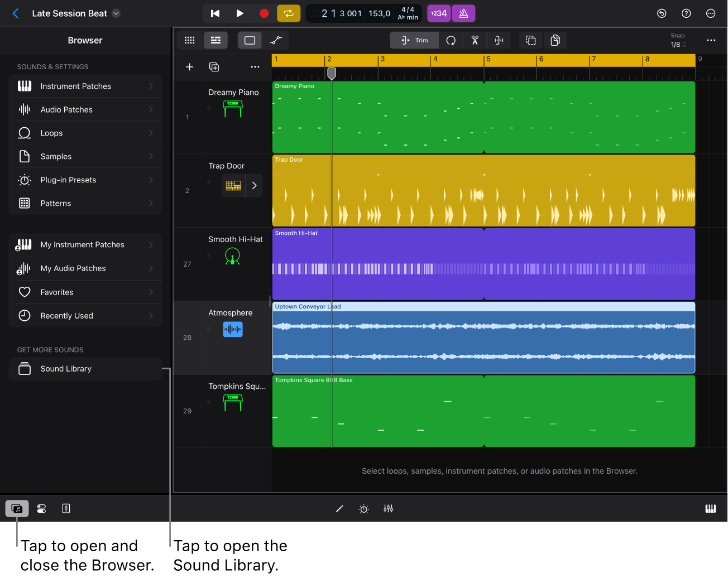Select the Trap Door yellow region
728x578 pixels.
(x=483, y=190)
